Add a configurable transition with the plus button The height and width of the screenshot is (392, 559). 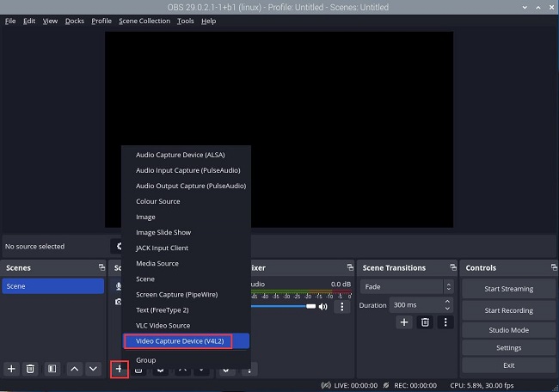point(404,322)
